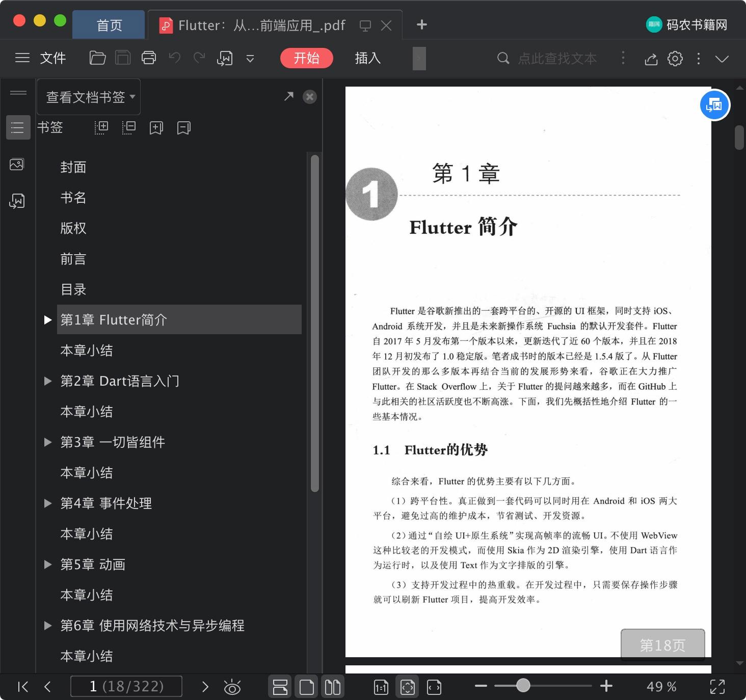Pop out bookmark panel with arrow icon

coord(289,96)
